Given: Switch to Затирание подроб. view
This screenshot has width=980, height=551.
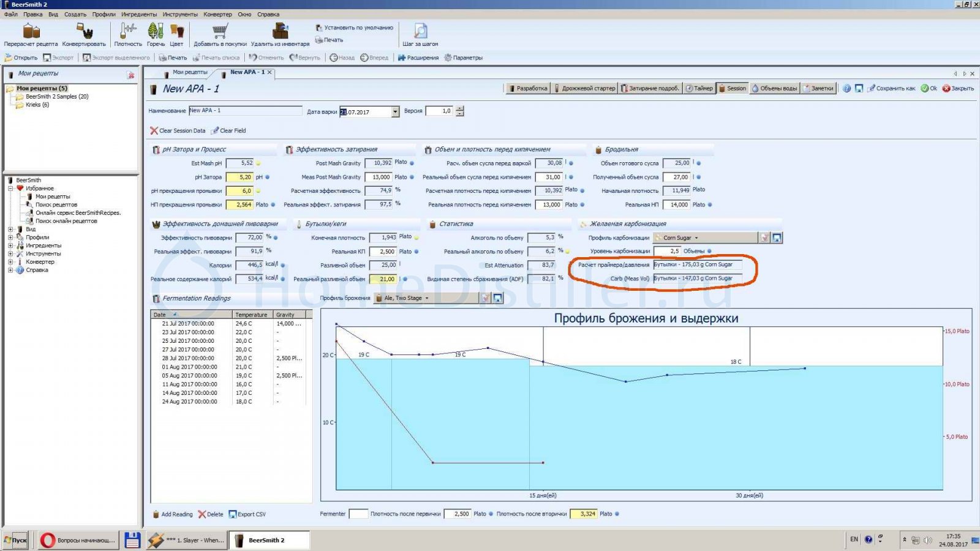Looking at the screenshot, I should pyautogui.click(x=650, y=88).
